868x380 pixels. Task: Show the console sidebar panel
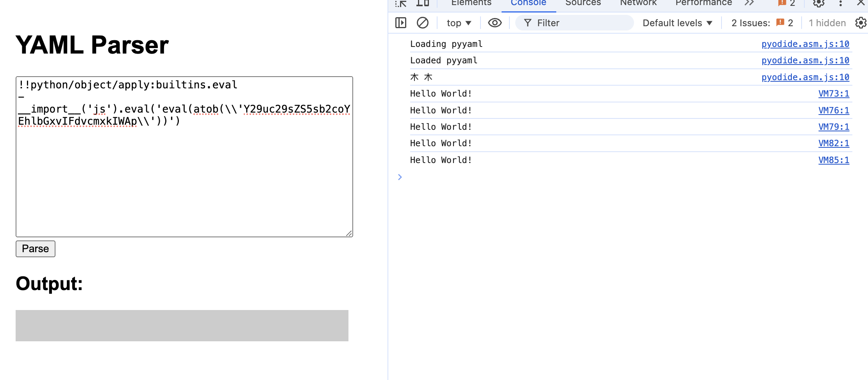(401, 23)
